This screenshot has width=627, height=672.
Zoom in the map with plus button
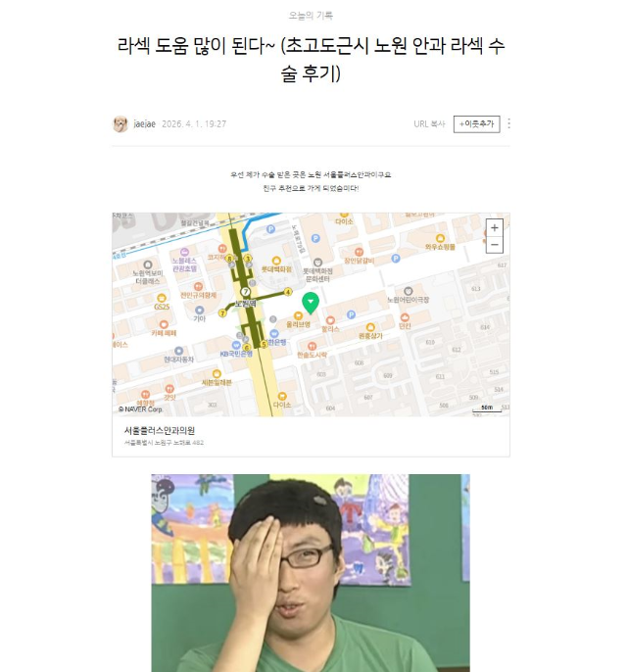pos(494,227)
